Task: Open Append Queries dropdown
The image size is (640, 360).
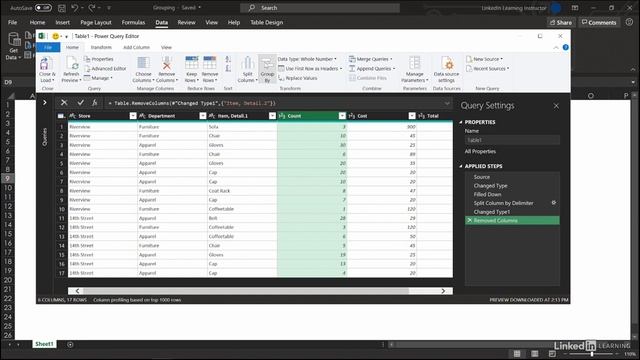Action: pos(372,69)
